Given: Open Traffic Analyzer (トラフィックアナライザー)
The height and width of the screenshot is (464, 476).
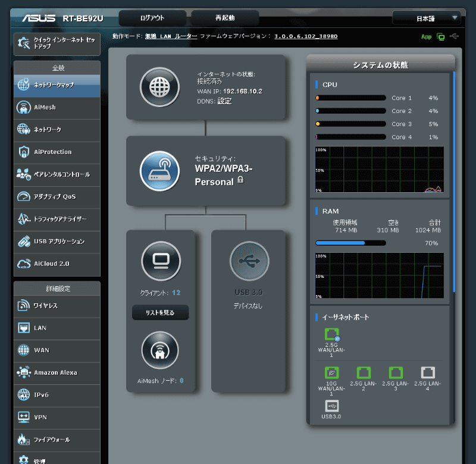Looking at the screenshot, I should click(x=57, y=219).
